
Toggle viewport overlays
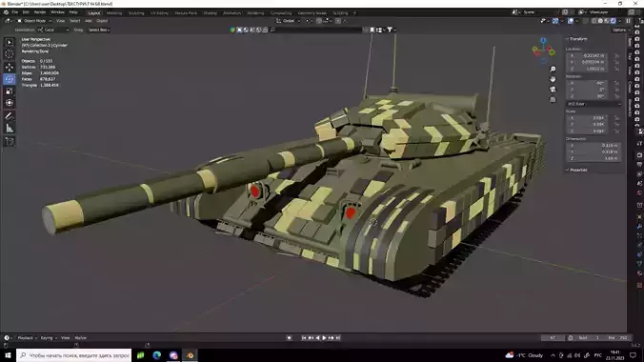click(x=571, y=21)
